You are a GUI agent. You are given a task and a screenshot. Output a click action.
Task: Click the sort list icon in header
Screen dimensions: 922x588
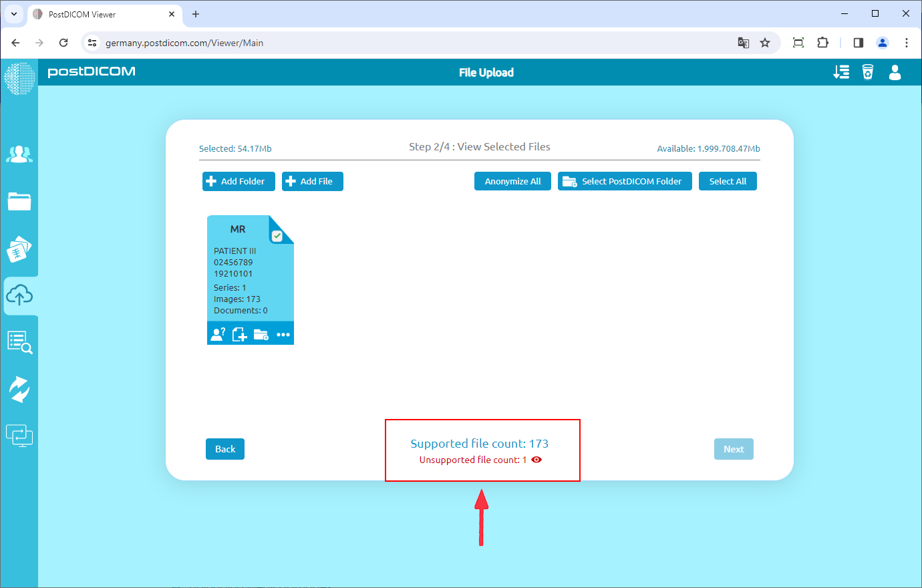(x=841, y=72)
